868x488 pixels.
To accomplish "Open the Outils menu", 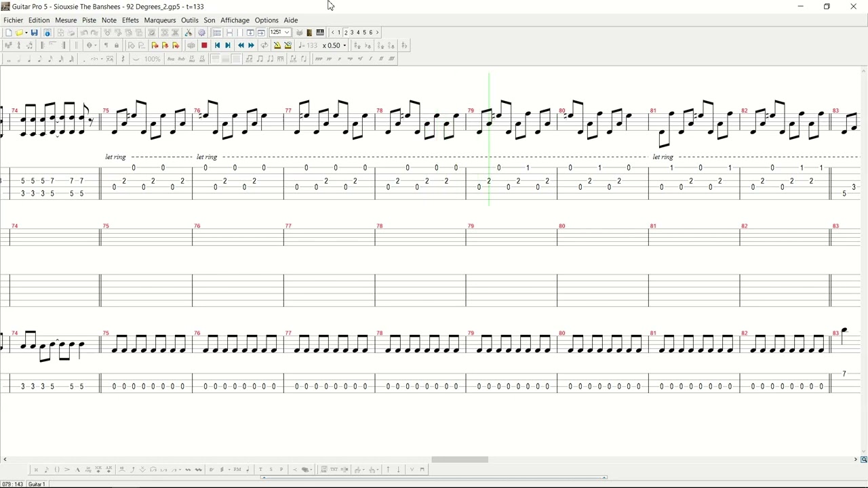I will point(190,20).
